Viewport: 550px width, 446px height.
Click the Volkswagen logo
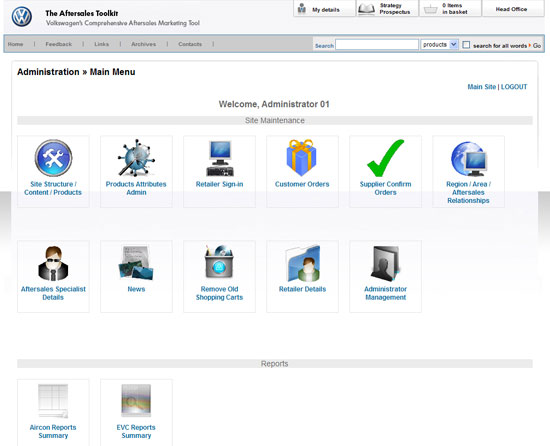(x=22, y=16)
